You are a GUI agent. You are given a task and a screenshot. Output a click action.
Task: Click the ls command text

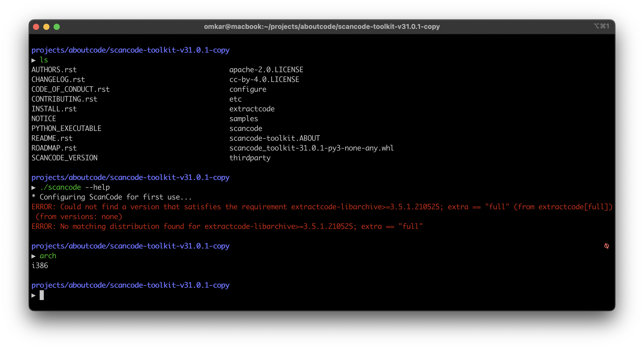[x=44, y=60]
